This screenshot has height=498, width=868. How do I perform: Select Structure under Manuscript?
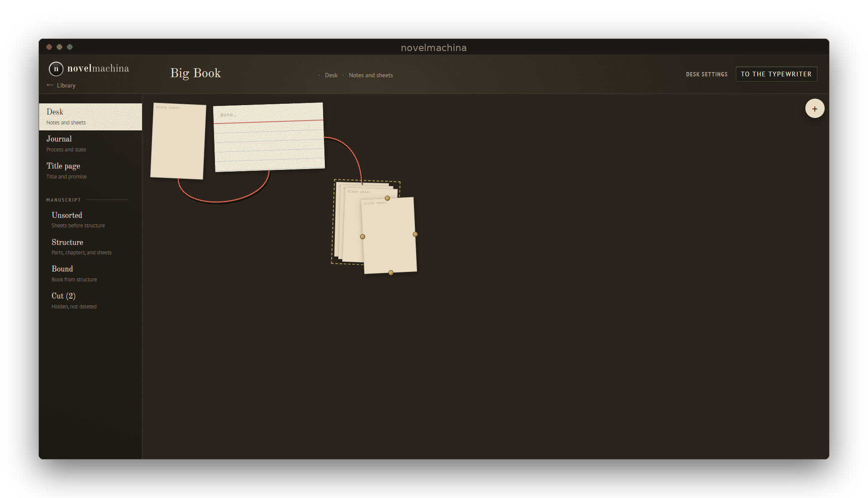(91, 247)
